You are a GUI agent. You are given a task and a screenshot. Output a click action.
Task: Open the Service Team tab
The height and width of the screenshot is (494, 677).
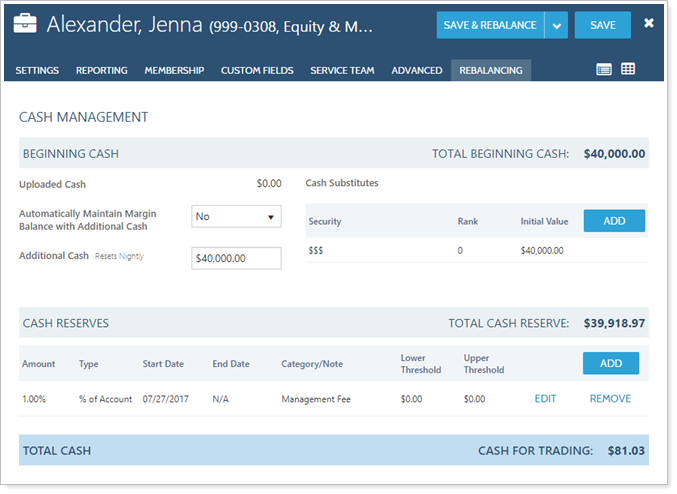point(343,71)
